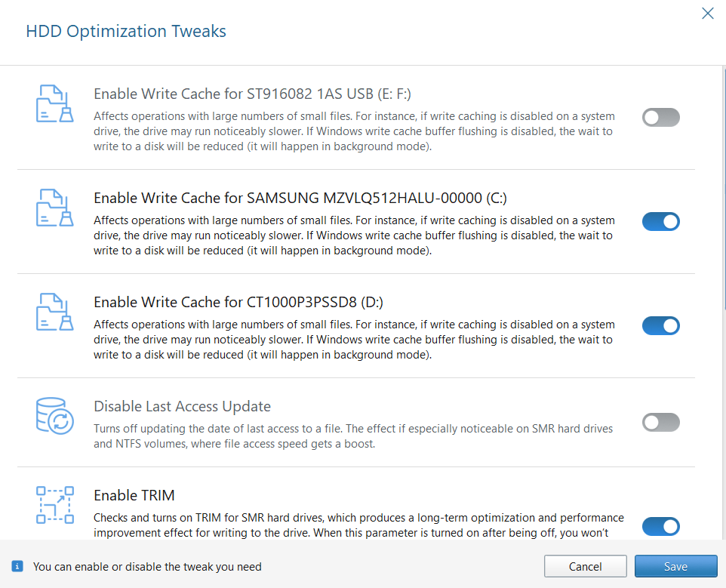Click the drive refresh icon beside Disable Last Access Update
Viewport: 726px width, 588px height.
tap(54, 415)
